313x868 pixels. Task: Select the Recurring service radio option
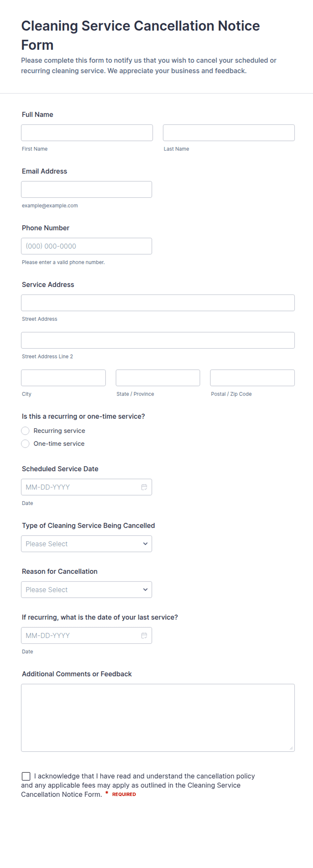pos(25,431)
